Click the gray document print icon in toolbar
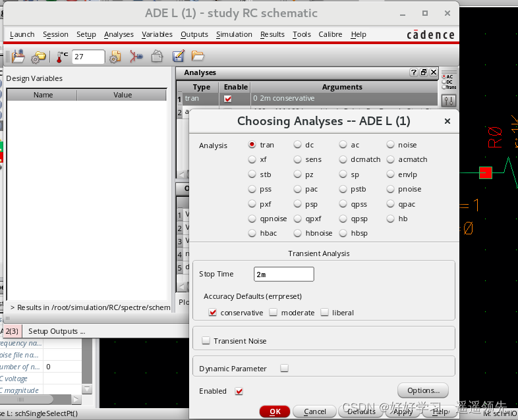Screen dimensions: 518x420 point(157,57)
